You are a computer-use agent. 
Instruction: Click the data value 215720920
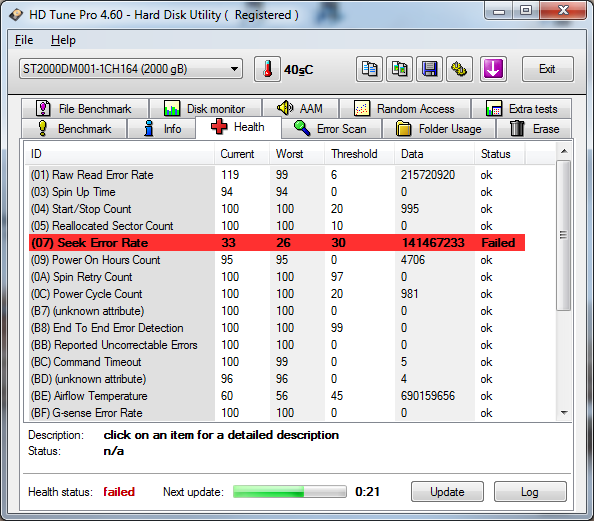pyautogui.click(x=428, y=175)
